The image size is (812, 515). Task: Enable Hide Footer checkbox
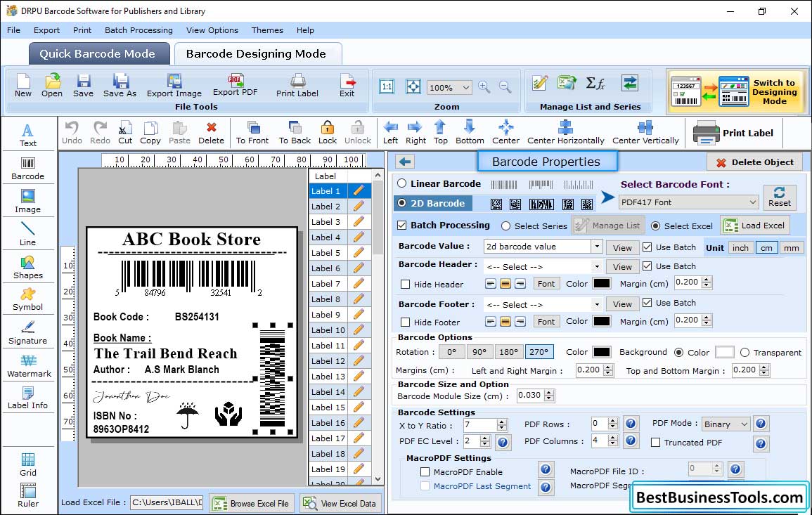point(406,322)
